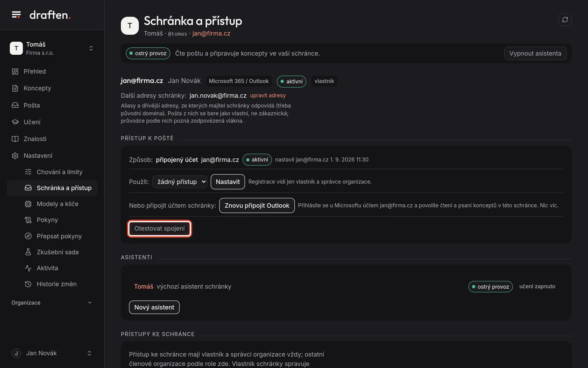Image resolution: width=588 pixels, height=368 pixels.
Task: Open the žádný přístup access dropdown
Action: [x=180, y=182]
